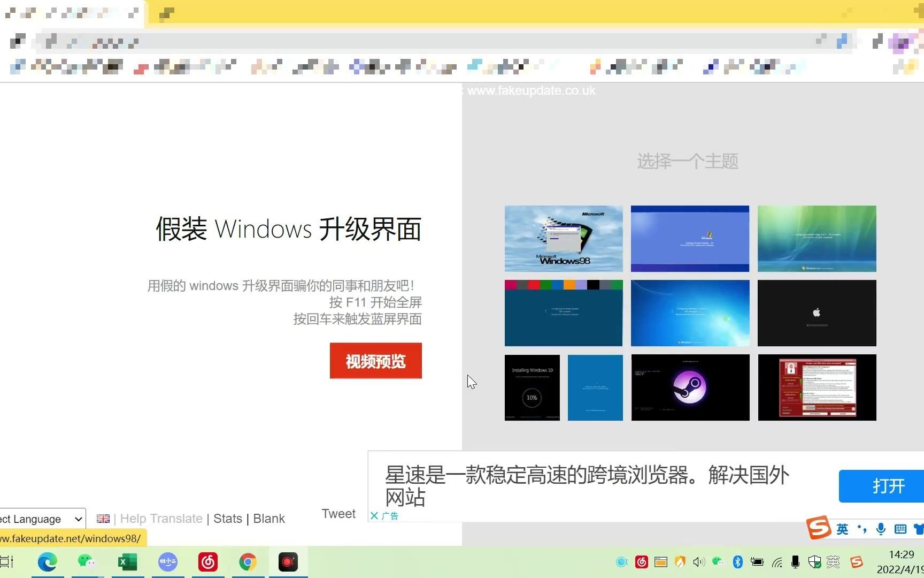This screenshot has width=924, height=578.
Task: Click the red 视频预览 button
Action: tap(376, 361)
